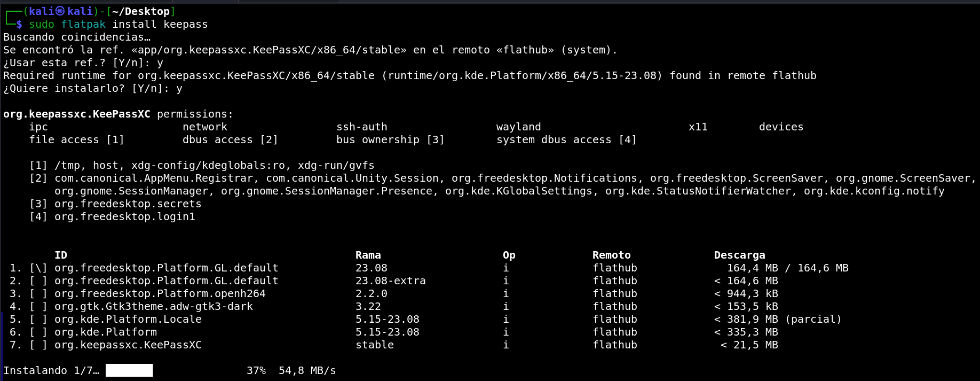The height and width of the screenshot is (381, 980).
Task: Click the '[ ]' marker beside adw-gtk3-dark row
Action: pyautogui.click(x=38, y=306)
